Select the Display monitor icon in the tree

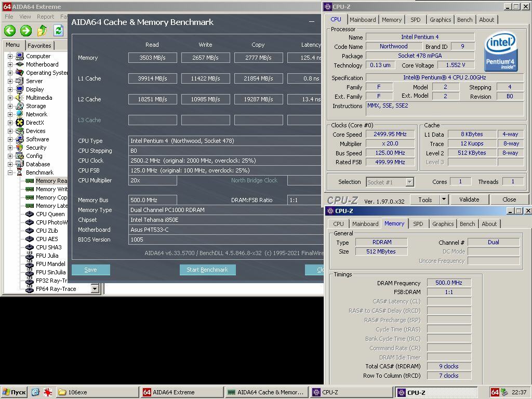[20, 89]
